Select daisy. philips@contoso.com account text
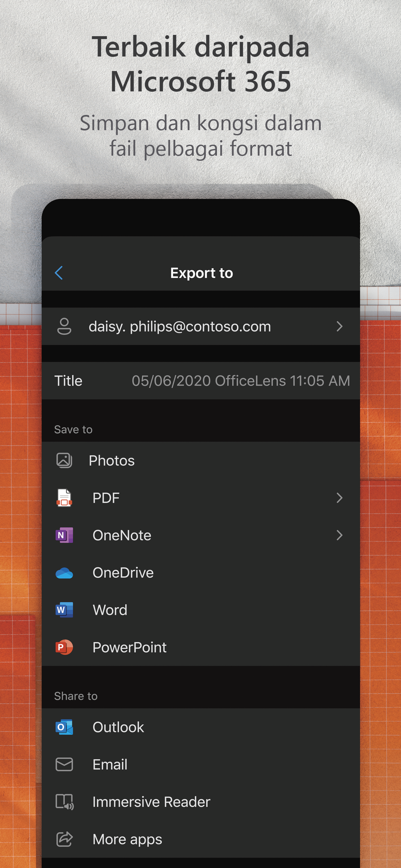 pyautogui.click(x=180, y=327)
